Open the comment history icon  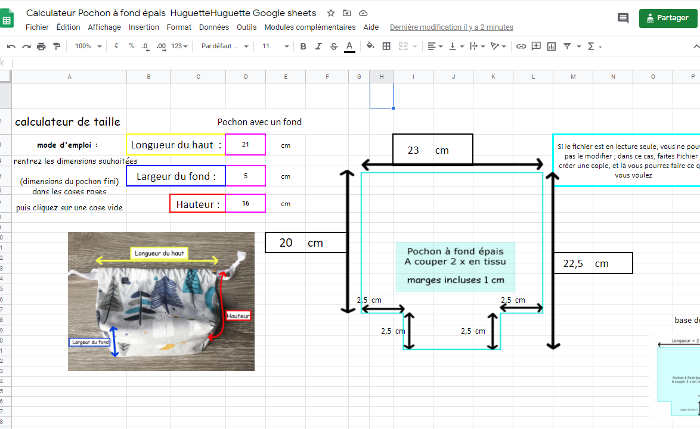(x=623, y=18)
